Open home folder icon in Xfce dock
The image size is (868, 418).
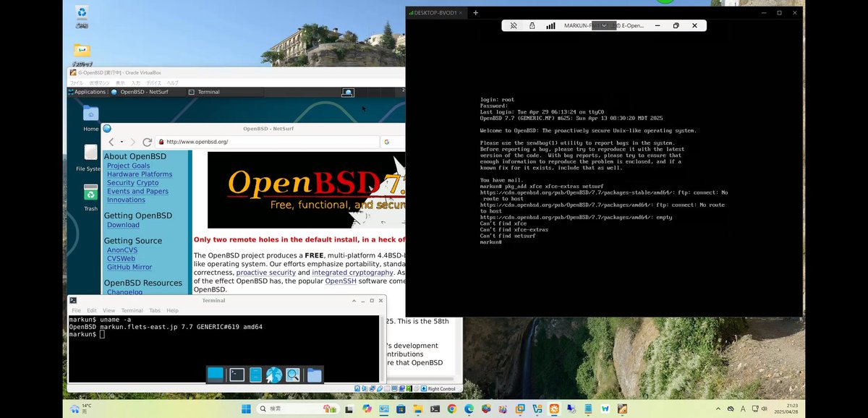point(314,375)
